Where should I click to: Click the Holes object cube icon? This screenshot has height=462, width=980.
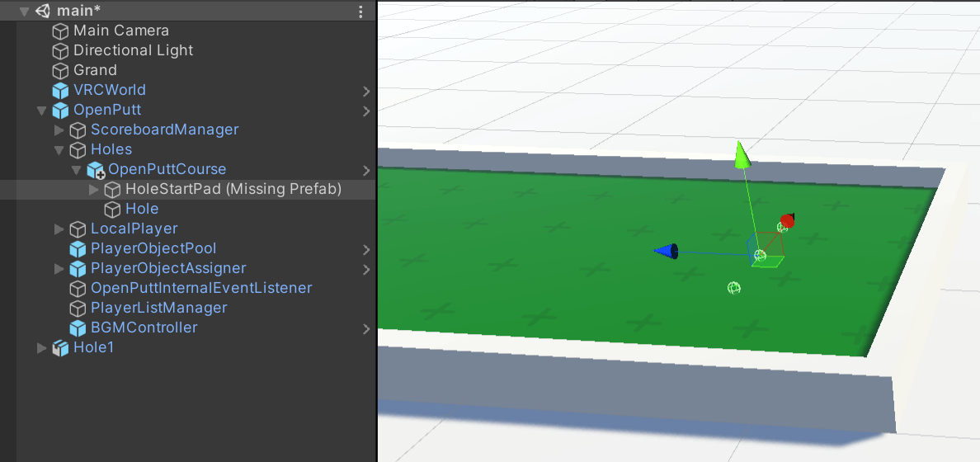pos(78,150)
